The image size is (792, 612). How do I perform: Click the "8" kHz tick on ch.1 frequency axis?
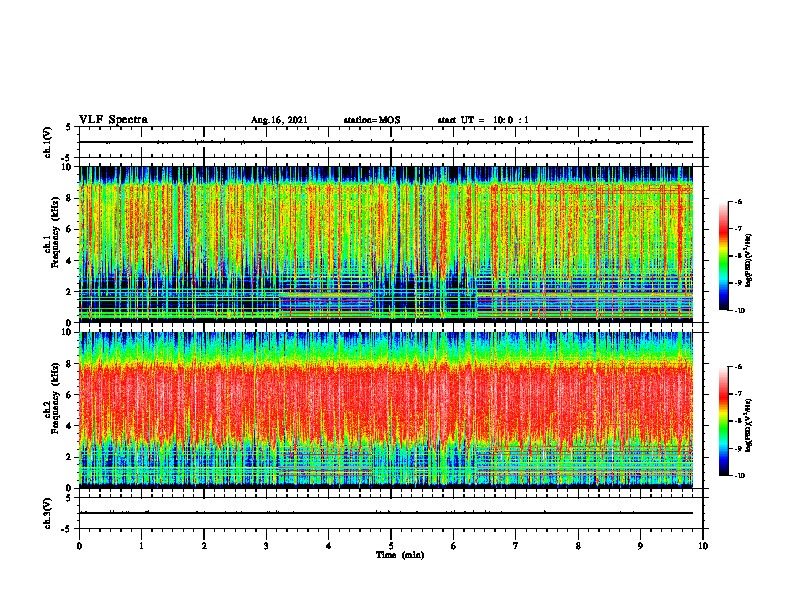click(69, 198)
